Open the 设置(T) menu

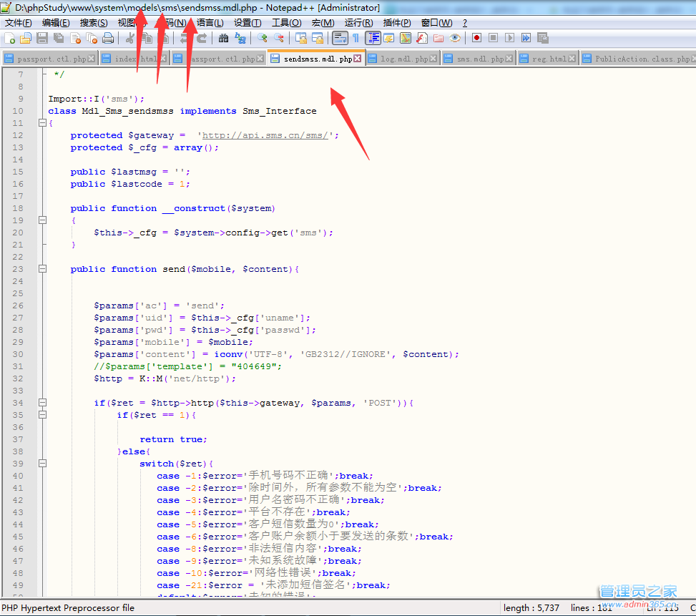(247, 23)
